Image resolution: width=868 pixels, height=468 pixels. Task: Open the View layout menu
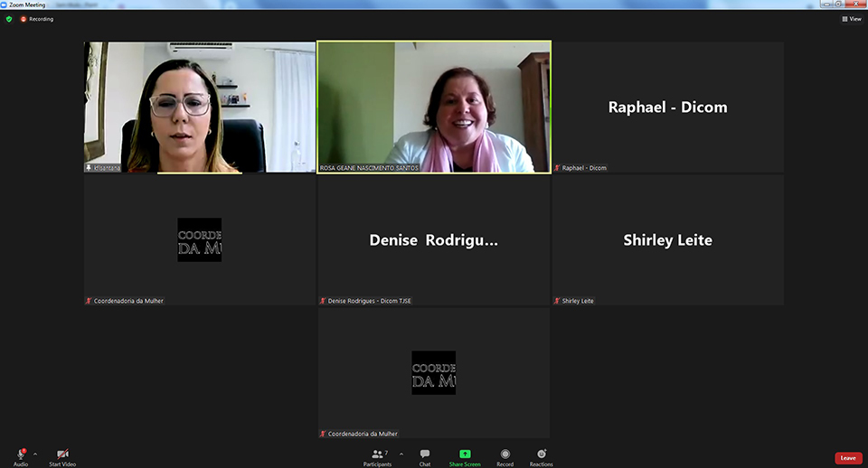click(851, 19)
